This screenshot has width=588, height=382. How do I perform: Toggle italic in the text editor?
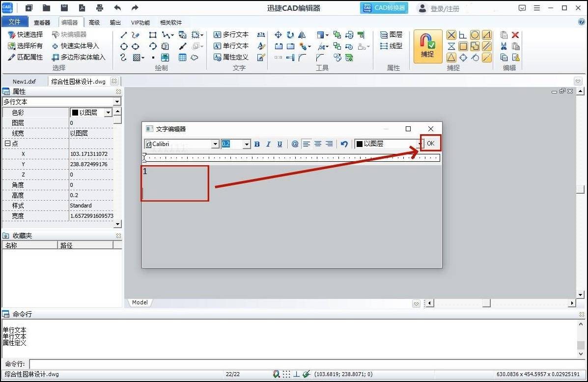click(268, 144)
